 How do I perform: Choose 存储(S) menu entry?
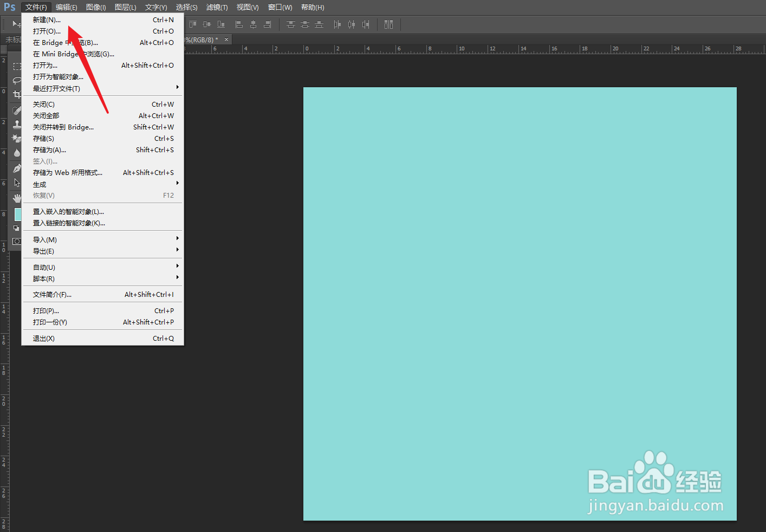(x=103, y=138)
